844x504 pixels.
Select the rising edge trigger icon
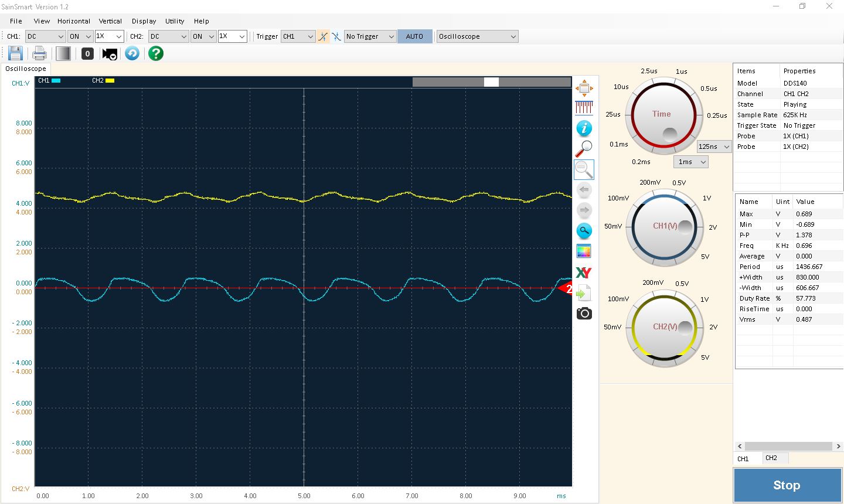pos(323,36)
